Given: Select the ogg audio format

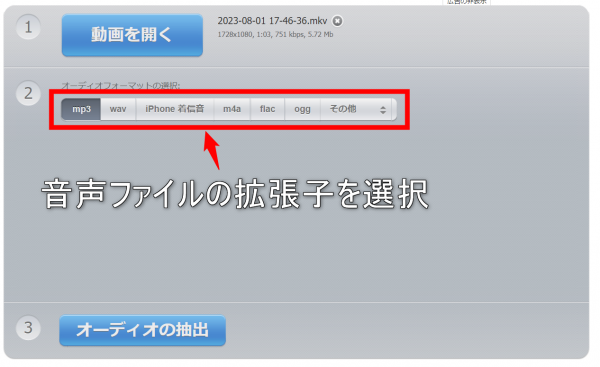Looking at the screenshot, I should (x=302, y=109).
